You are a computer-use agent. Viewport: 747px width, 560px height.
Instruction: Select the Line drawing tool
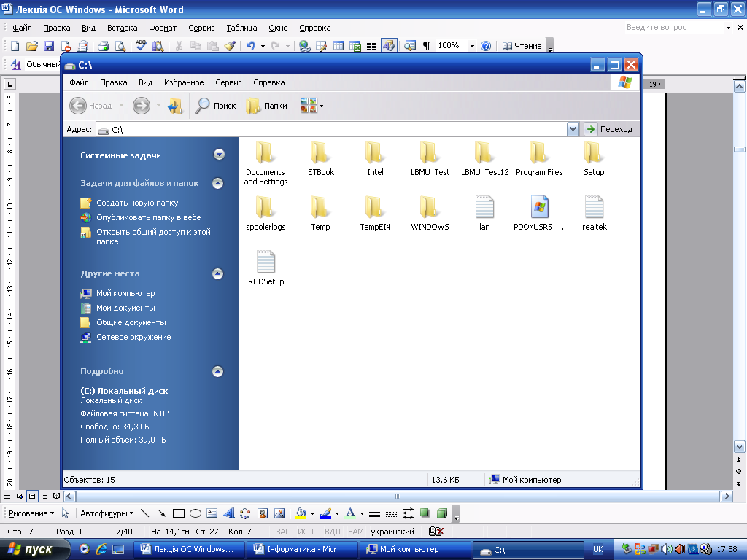point(145,513)
